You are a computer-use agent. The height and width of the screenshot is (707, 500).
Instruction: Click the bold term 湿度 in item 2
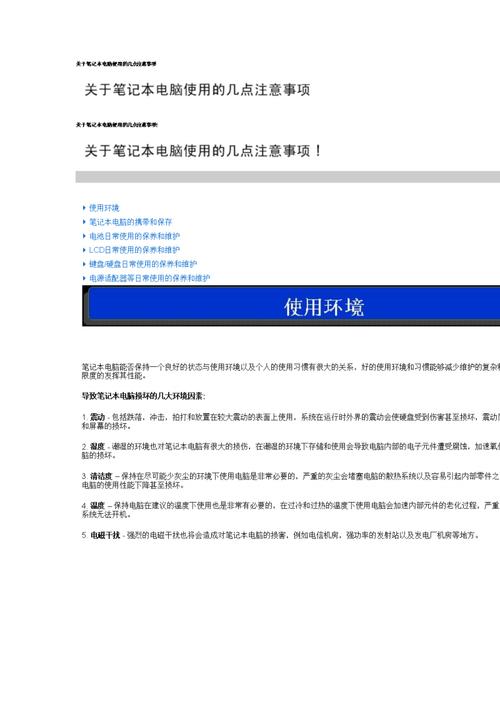coord(97,446)
